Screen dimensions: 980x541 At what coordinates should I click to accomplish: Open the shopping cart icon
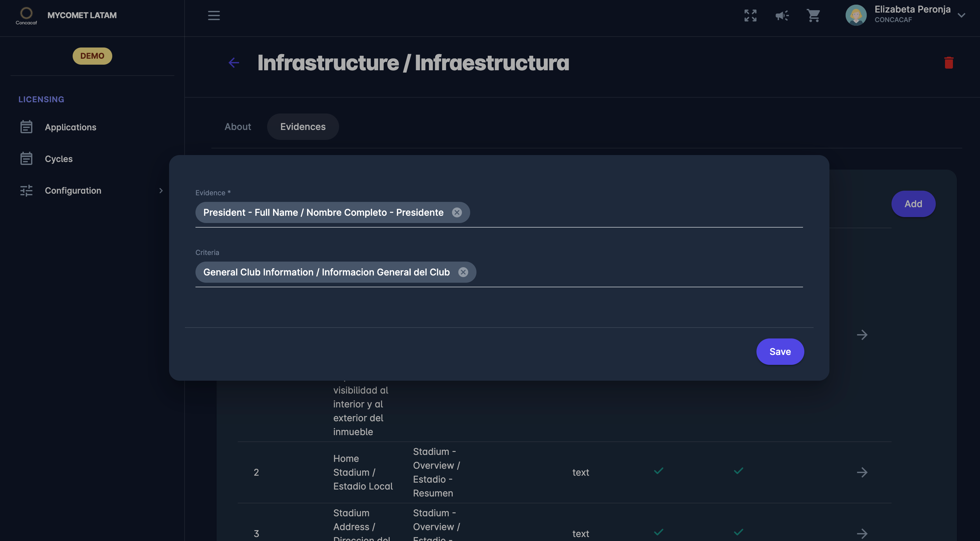(x=813, y=16)
